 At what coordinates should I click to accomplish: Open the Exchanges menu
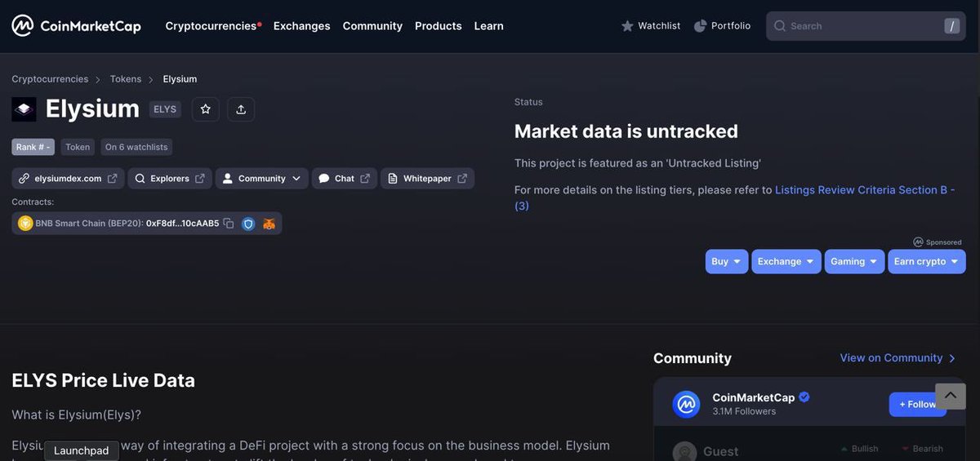[x=301, y=26]
